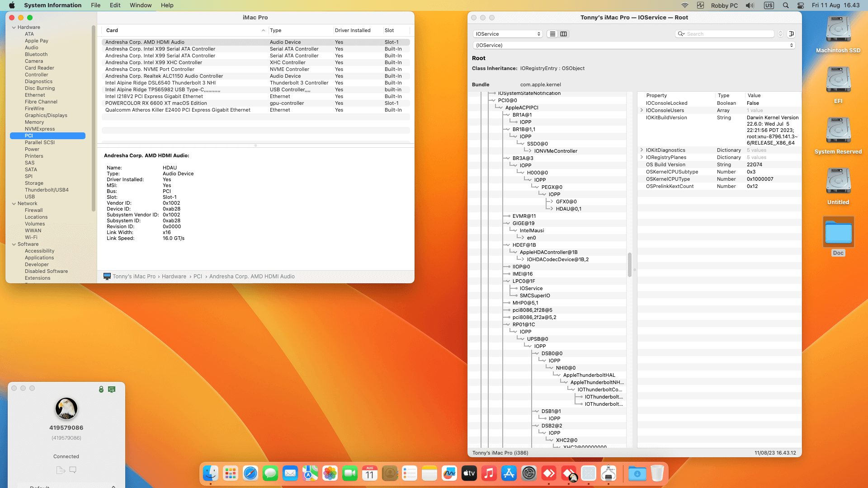Select GFX0@0 in the IOService tree
The image size is (868, 488).
pos(566,202)
